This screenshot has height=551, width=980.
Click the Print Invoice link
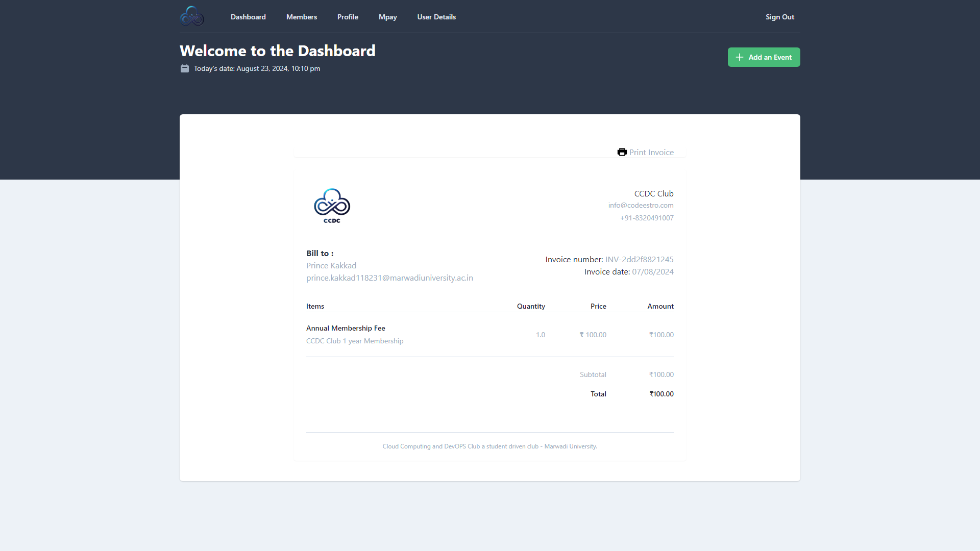tap(651, 152)
